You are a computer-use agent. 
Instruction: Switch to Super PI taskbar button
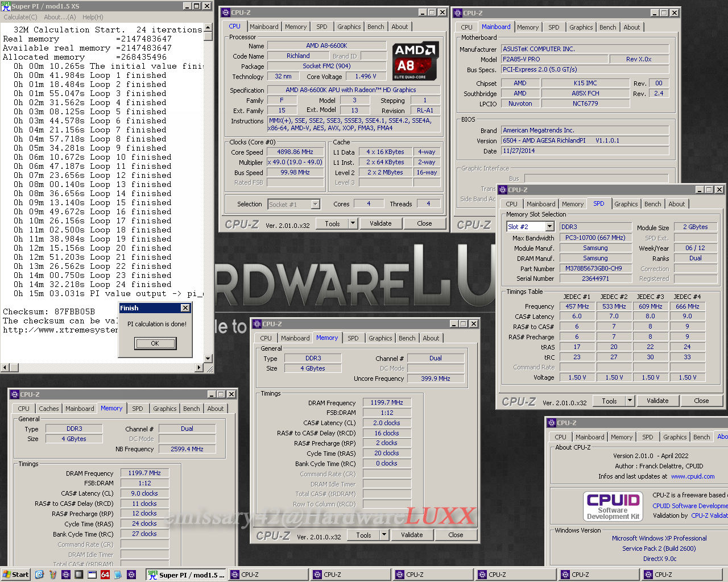[x=186, y=575]
